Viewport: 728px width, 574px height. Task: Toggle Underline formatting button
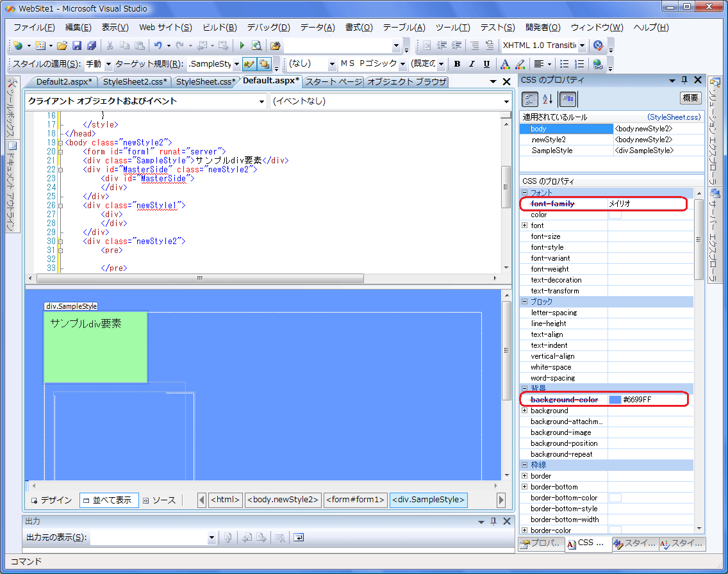tap(486, 64)
